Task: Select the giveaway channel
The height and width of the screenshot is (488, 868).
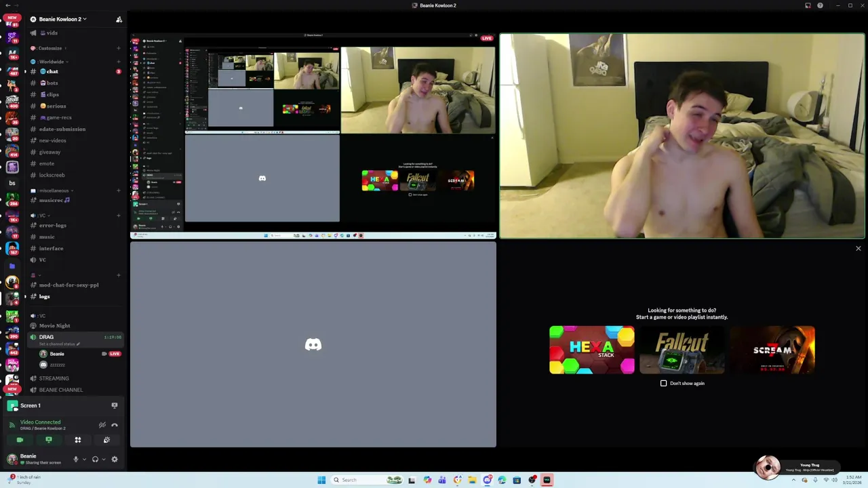Action: coord(75,152)
